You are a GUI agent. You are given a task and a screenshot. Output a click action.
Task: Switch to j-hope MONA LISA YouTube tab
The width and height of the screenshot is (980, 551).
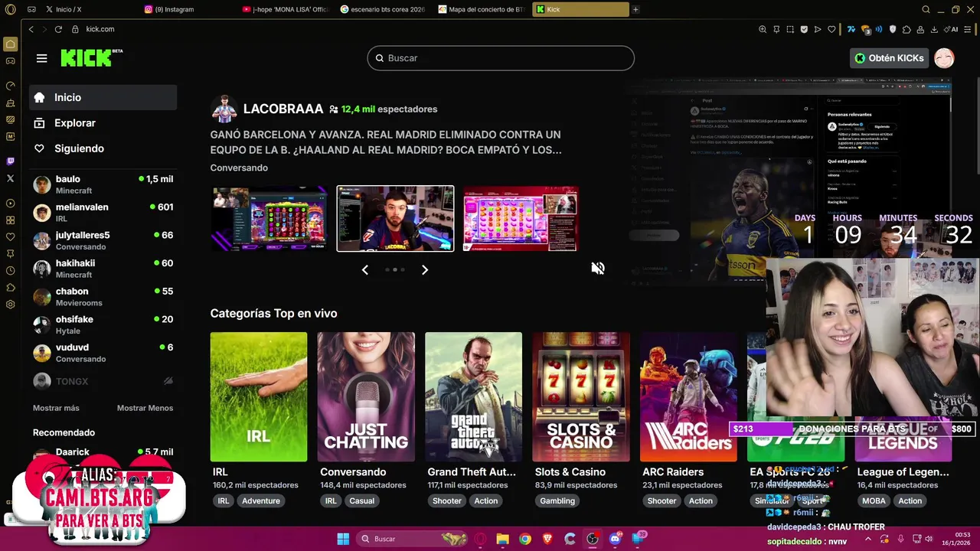point(287,9)
